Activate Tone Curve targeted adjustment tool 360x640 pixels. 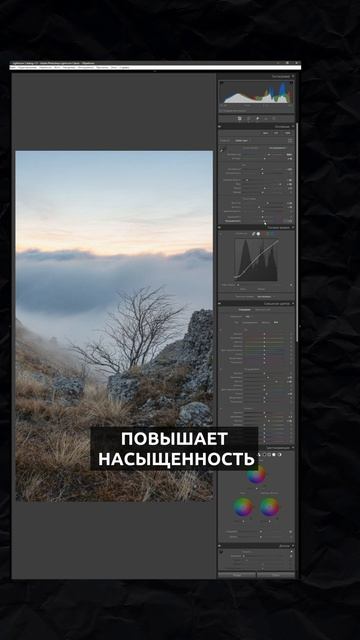[x=220, y=234]
